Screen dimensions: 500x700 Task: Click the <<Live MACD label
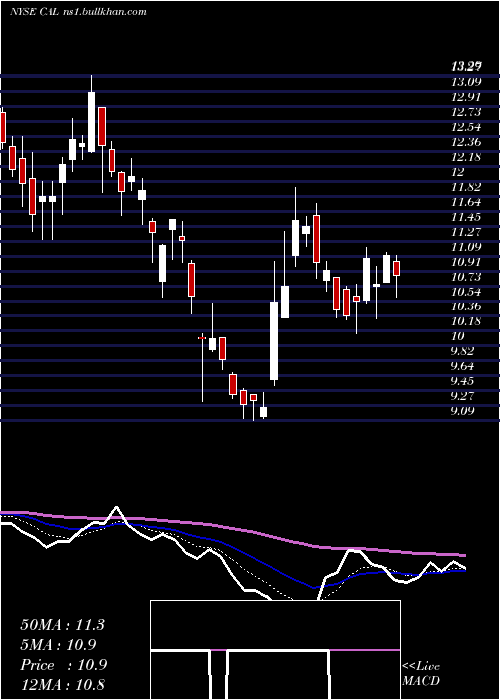[x=421, y=674]
